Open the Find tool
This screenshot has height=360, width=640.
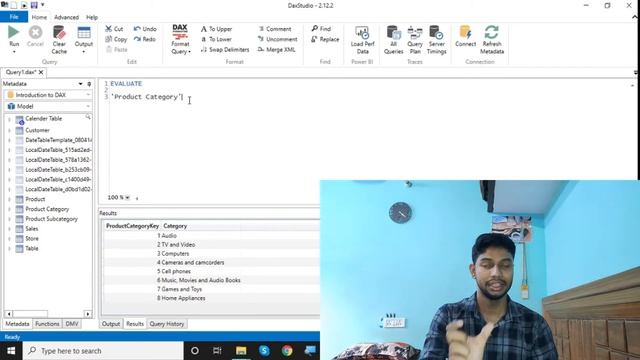(321, 29)
